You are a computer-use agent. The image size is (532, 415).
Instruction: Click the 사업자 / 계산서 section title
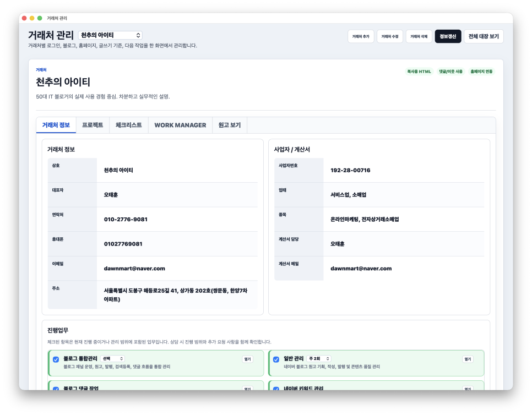(x=292, y=150)
